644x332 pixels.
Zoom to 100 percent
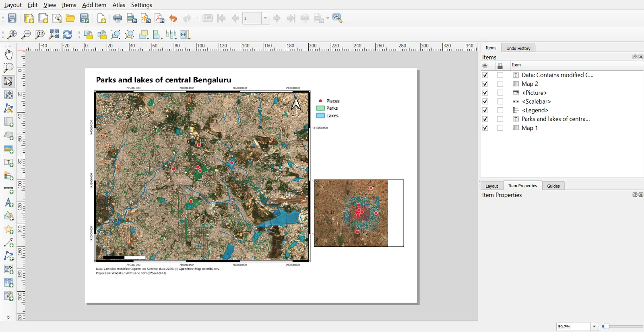click(x=40, y=35)
